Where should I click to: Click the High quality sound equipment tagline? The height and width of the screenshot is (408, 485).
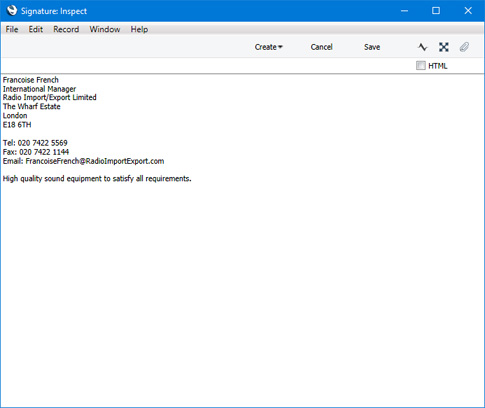click(97, 179)
